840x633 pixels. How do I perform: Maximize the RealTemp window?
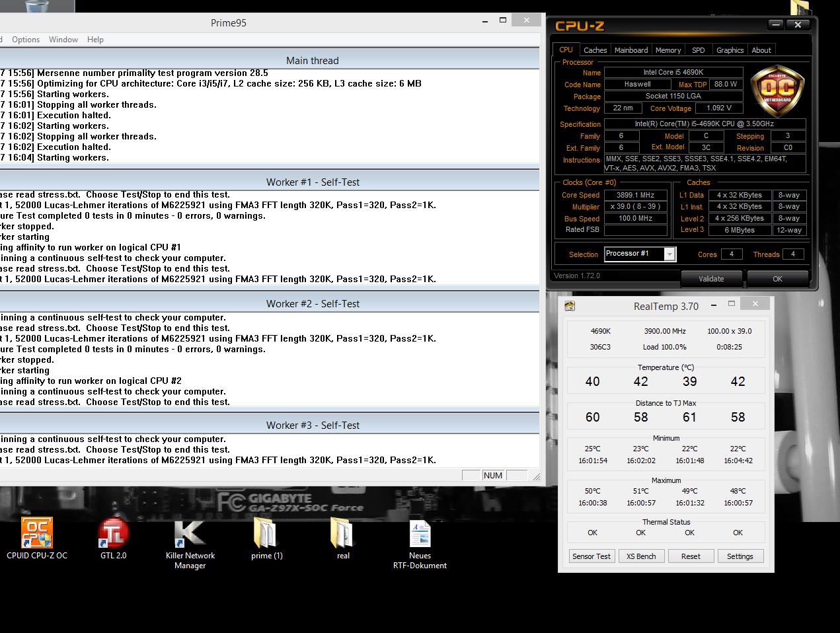click(x=732, y=303)
